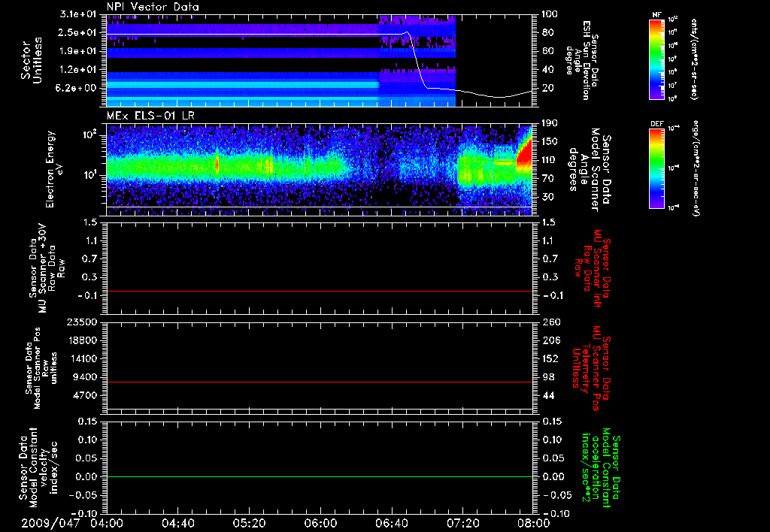Click the "152" telemetry tick value

pyautogui.click(x=550, y=358)
